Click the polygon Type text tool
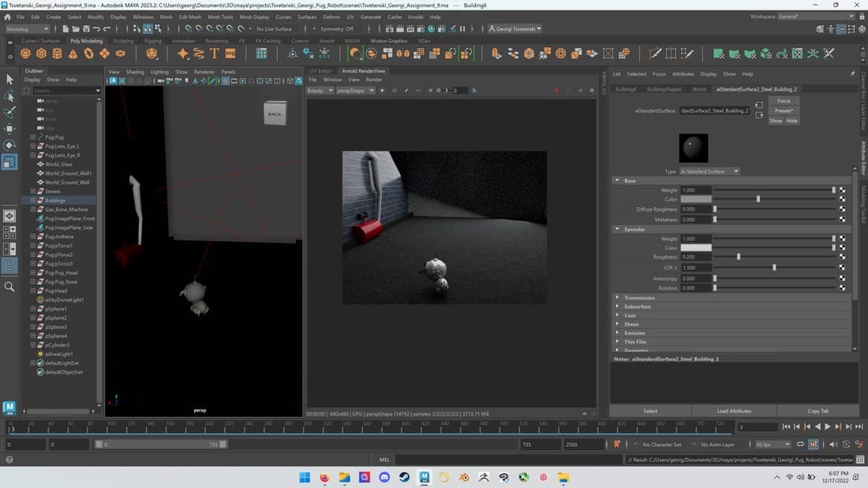The width and height of the screenshot is (868, 488). [214, 54]
